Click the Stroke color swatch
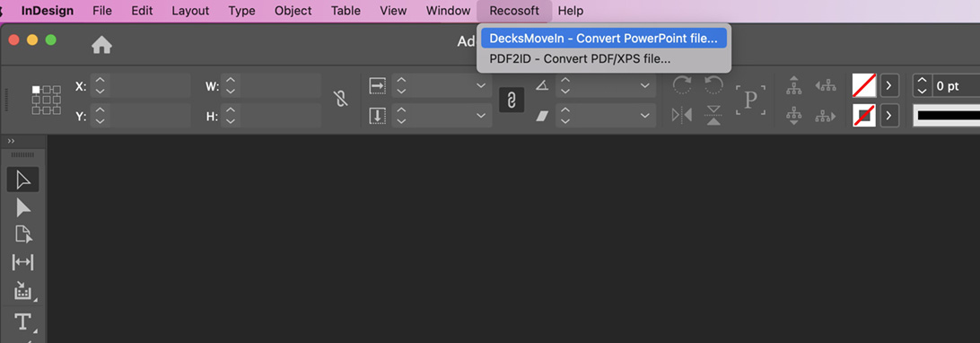The width and height of the screenshot is (980, 343). pos(864,116)
